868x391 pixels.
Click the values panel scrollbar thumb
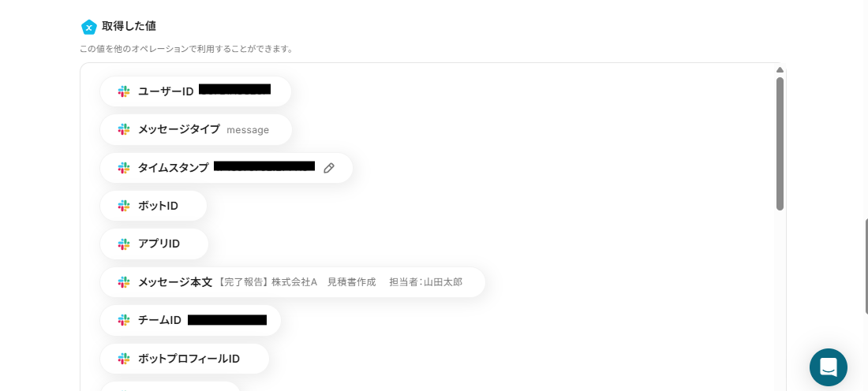780,143
